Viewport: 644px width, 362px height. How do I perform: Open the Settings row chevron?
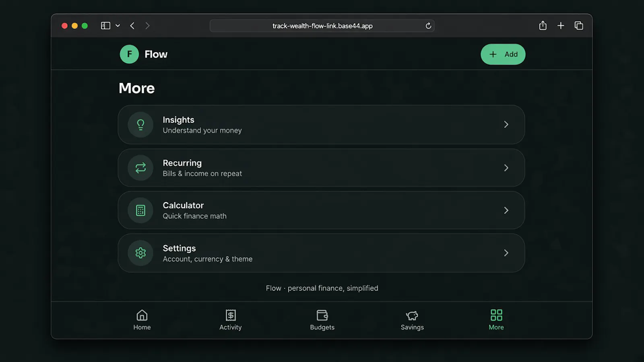click(506, 253)
